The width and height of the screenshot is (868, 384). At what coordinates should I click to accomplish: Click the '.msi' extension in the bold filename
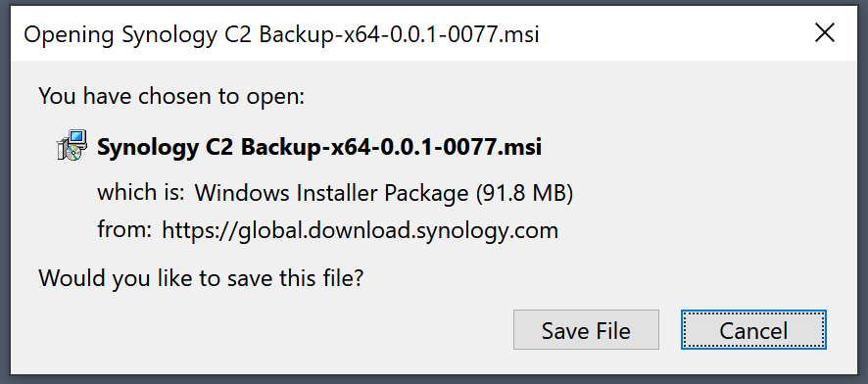[x=522, y=147]
